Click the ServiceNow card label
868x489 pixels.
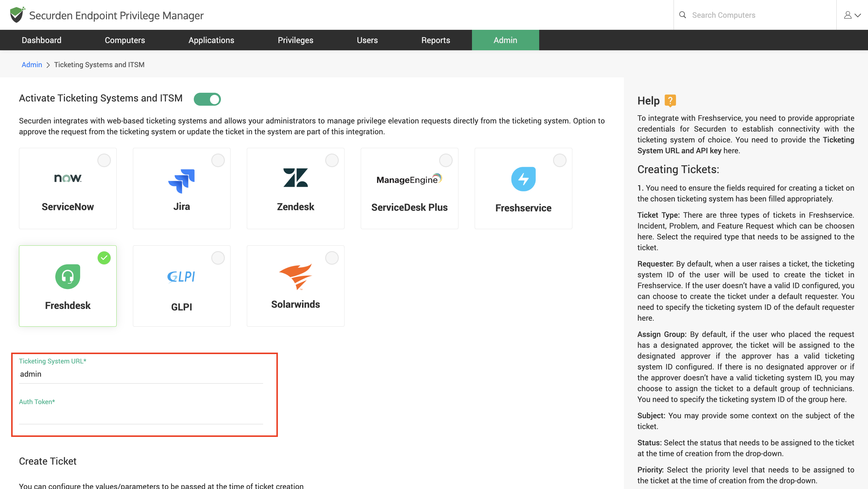click(x=68, y=207)
